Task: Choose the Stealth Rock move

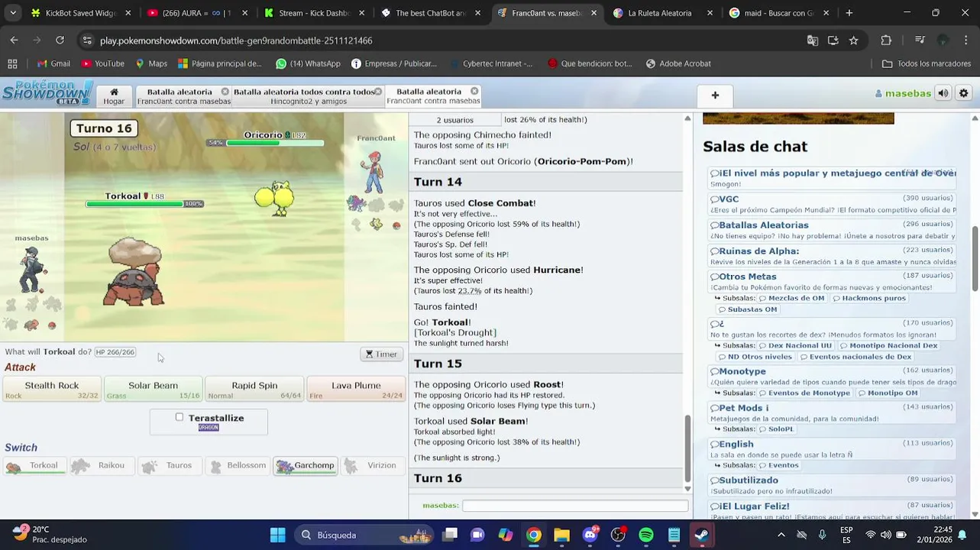Action: click(x=52, y=389)
